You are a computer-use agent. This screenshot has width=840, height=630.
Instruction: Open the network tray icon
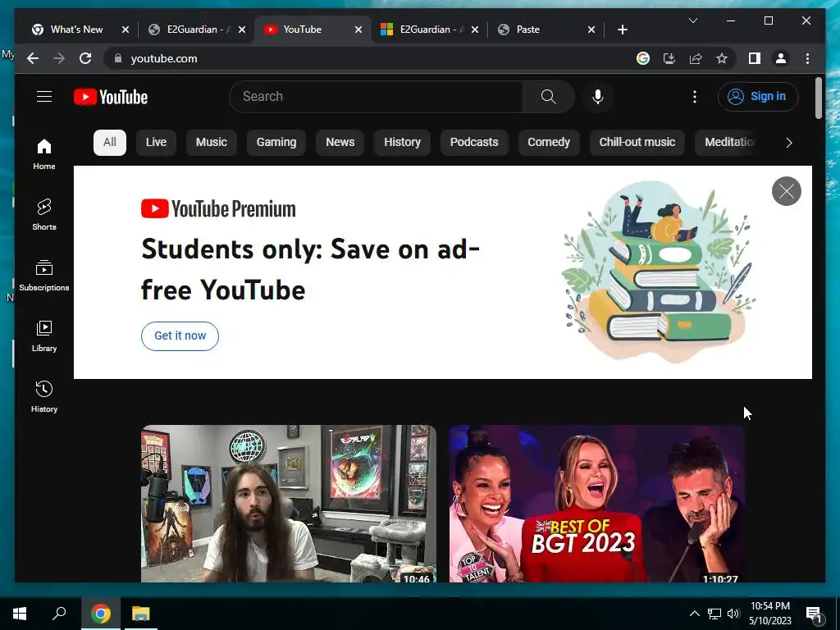[714, 614]
